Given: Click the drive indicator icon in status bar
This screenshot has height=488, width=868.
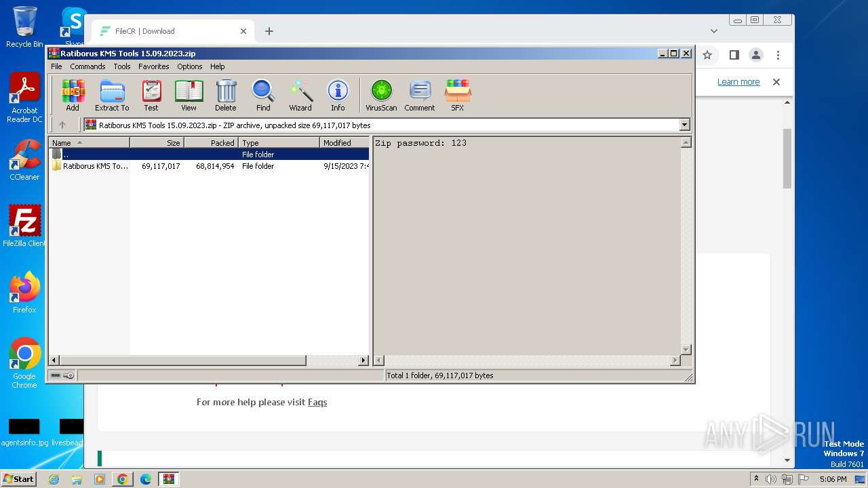Looking at the screenshot, I should 56,375.
